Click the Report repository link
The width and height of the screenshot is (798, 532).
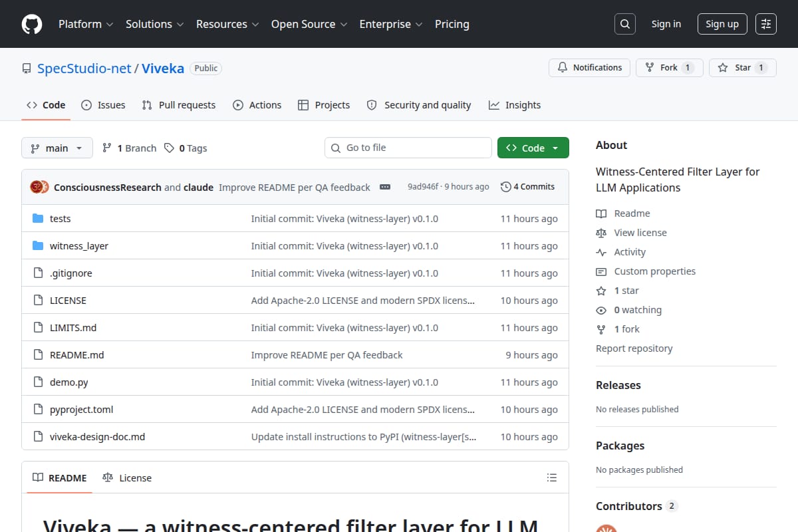(x=634, y=348)
